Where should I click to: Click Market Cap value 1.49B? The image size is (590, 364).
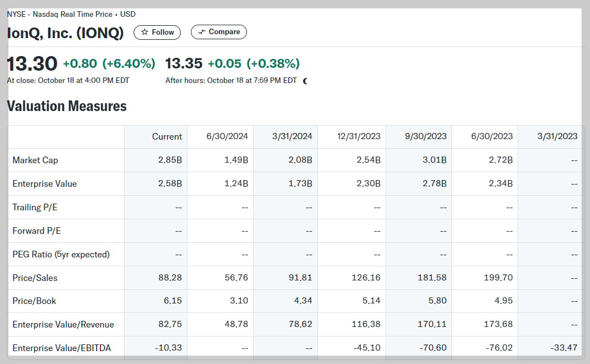236,160
